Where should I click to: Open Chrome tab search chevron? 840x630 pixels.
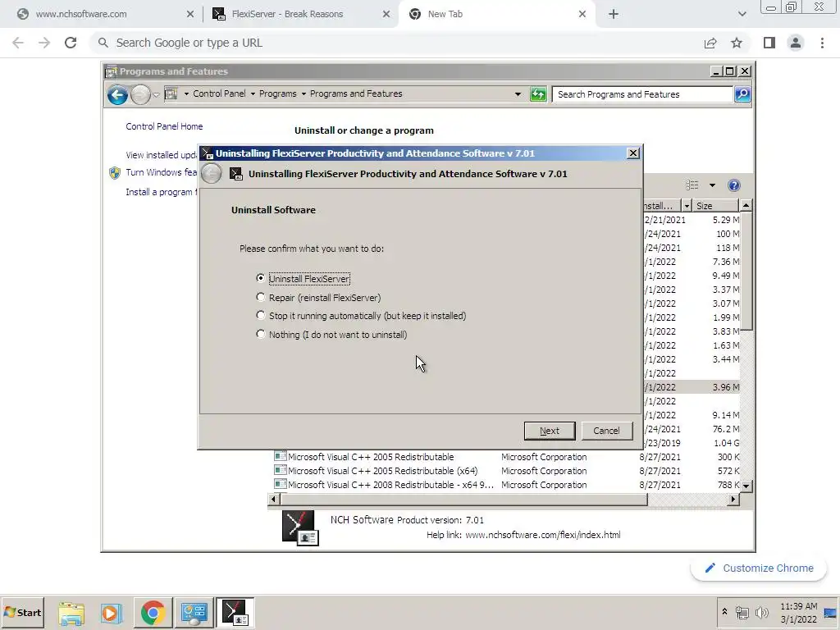click(742, 15)
